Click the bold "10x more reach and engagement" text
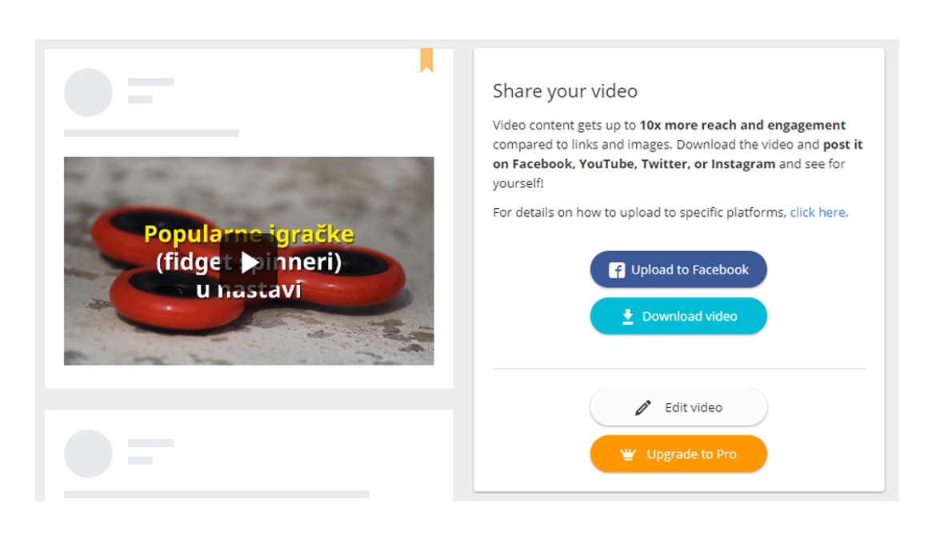 (x=742, y=126)
